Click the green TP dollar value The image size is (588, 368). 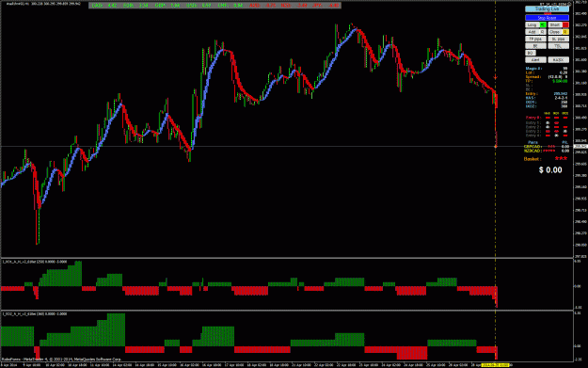point(560,81)
